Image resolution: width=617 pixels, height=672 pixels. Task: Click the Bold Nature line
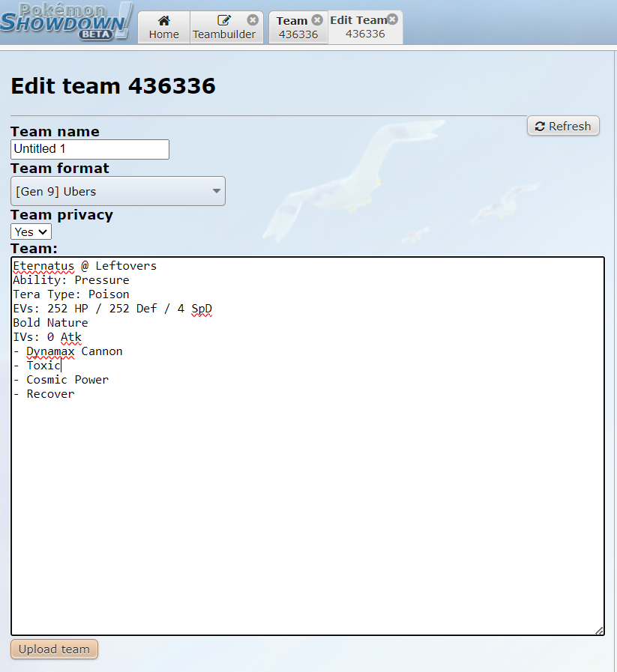click(50, 323)
